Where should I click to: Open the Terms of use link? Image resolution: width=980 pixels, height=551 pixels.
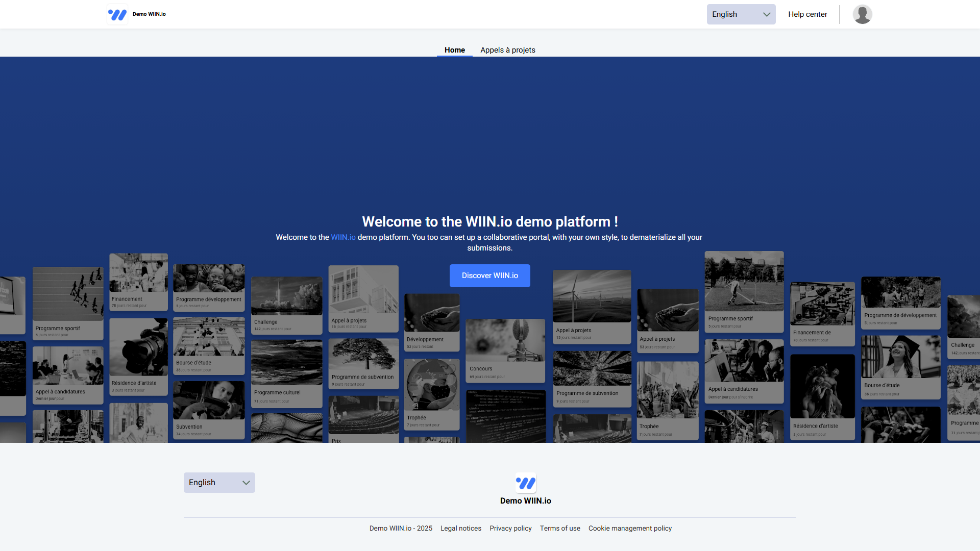point(560,529)
